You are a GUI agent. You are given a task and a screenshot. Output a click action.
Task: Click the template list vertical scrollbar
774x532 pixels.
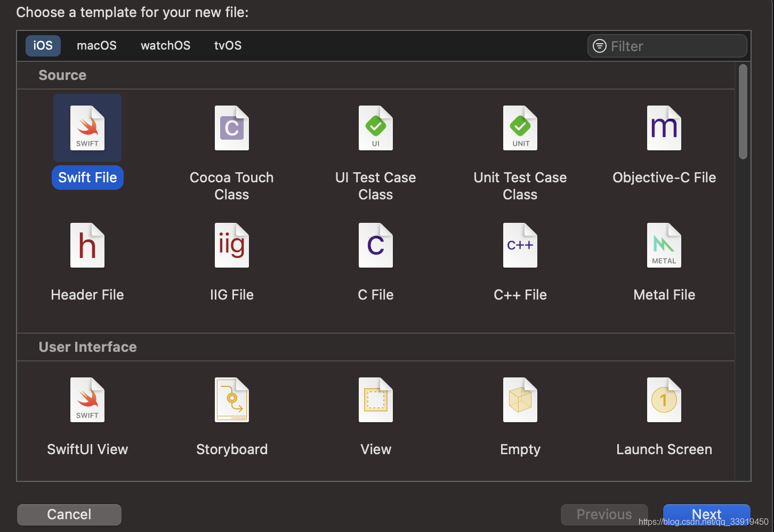(743, 111)
